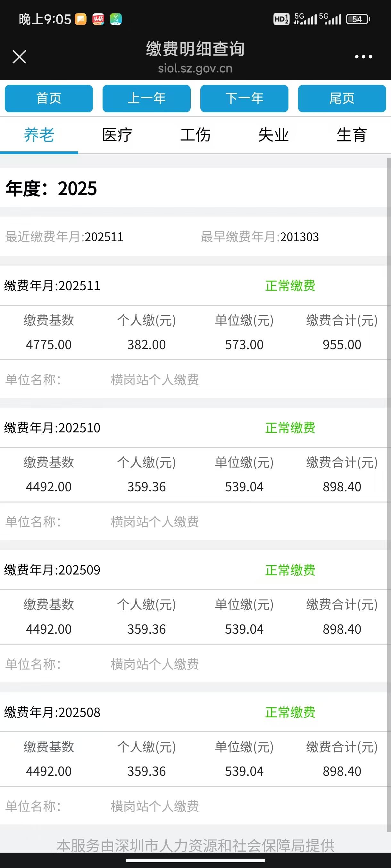The image size is (391, 868).
Task: Select the 养老 pension tab
Action: click(39, 135)
